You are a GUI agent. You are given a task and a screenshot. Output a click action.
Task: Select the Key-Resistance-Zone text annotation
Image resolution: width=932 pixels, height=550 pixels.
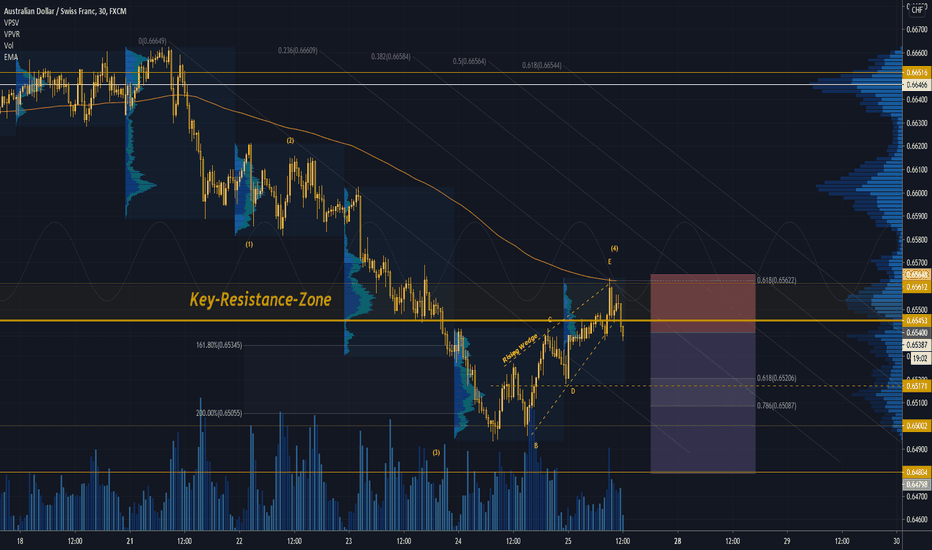point(260,299)
